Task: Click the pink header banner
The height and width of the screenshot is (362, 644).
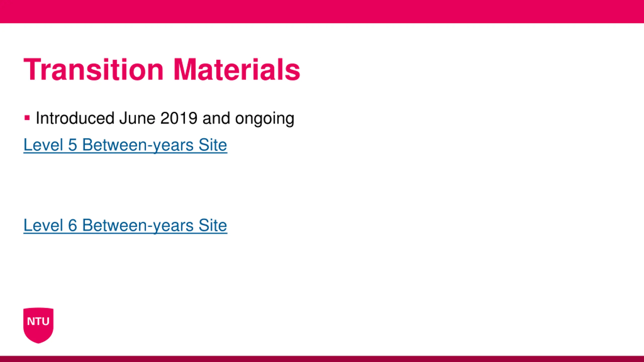Action: tap(322, 12)
